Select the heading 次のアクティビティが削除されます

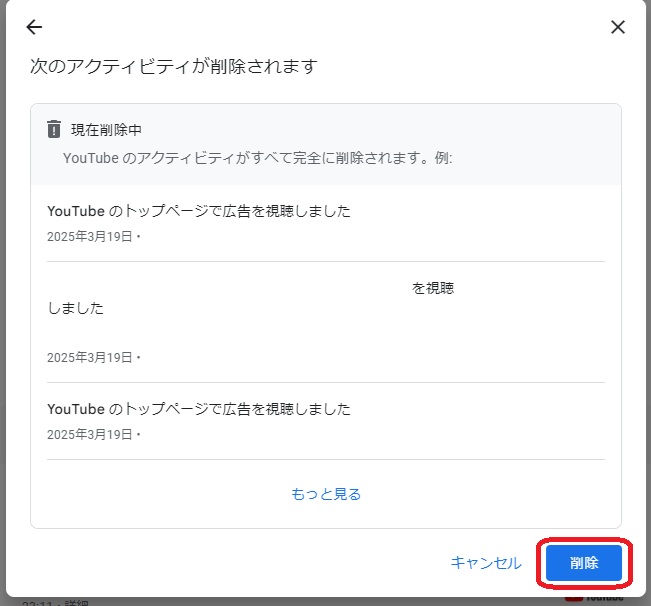[x=174, y=66]
